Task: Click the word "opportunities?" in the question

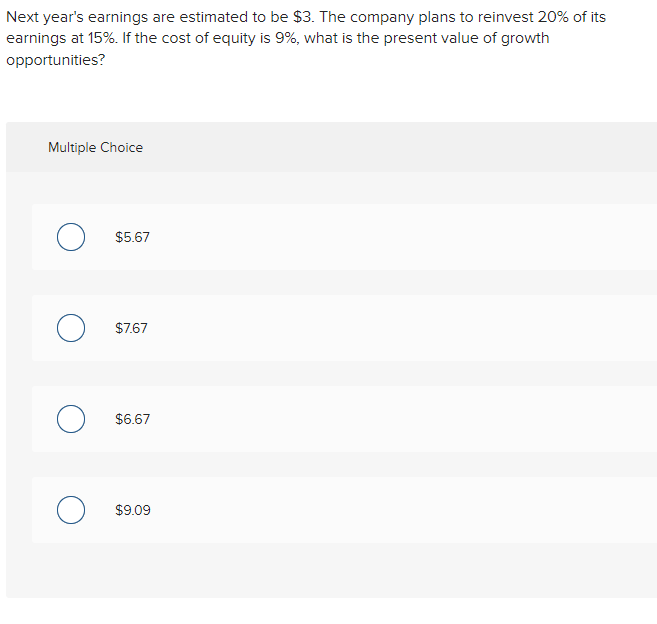Action: click(53, 59)
